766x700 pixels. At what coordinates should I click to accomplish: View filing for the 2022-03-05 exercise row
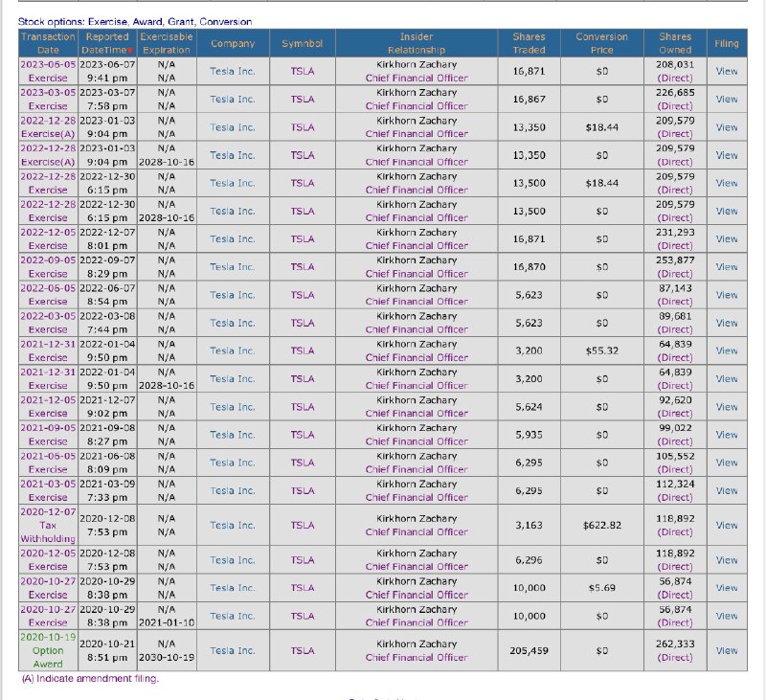(727, 323)
